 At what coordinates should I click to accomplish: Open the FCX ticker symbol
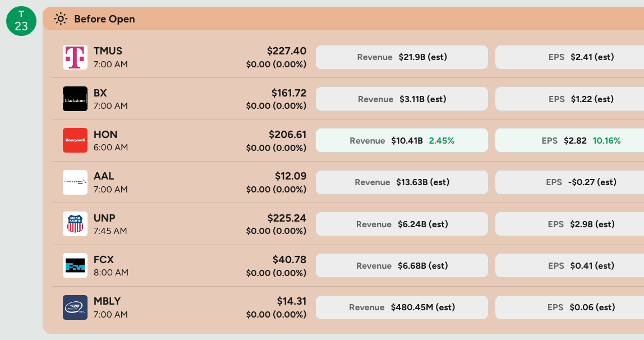coord(103,260)
